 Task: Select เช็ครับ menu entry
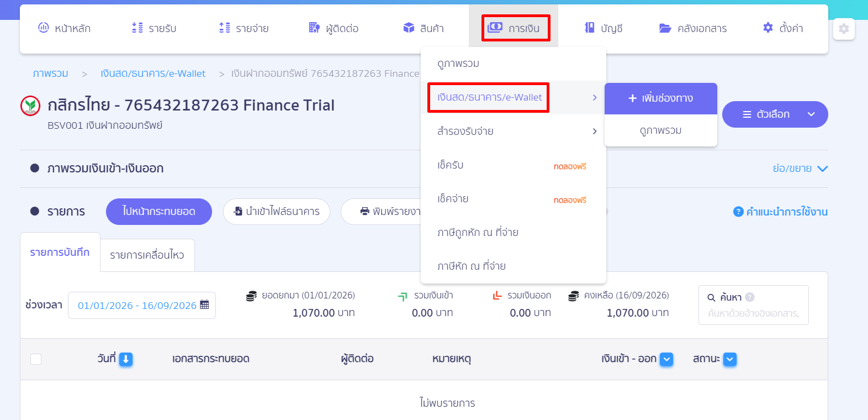tap(514, 165)
